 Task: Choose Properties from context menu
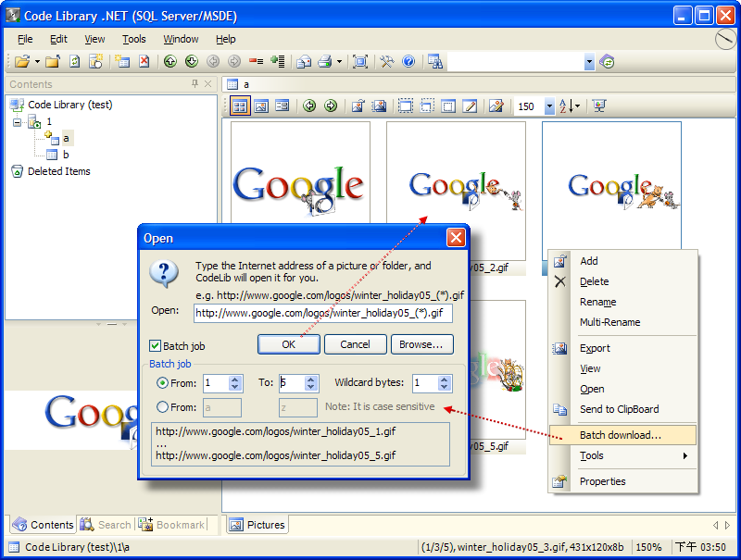622,481
